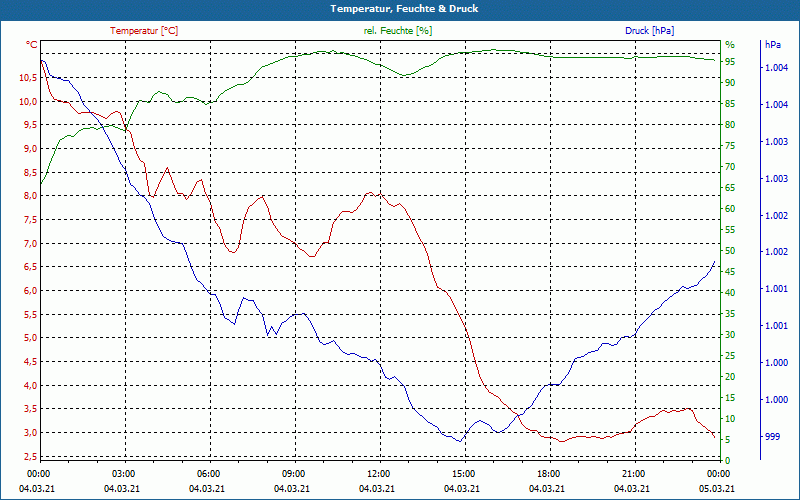The height and width of the screenshot is (500, 800).
Task: Click "65" on the green humidity axis
Action: click(730, 188)
